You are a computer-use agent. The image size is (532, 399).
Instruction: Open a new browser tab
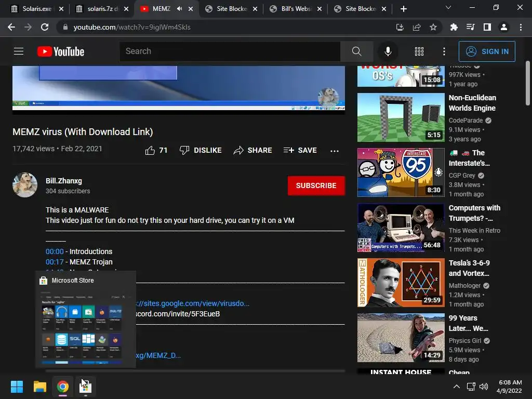[403, 9]
